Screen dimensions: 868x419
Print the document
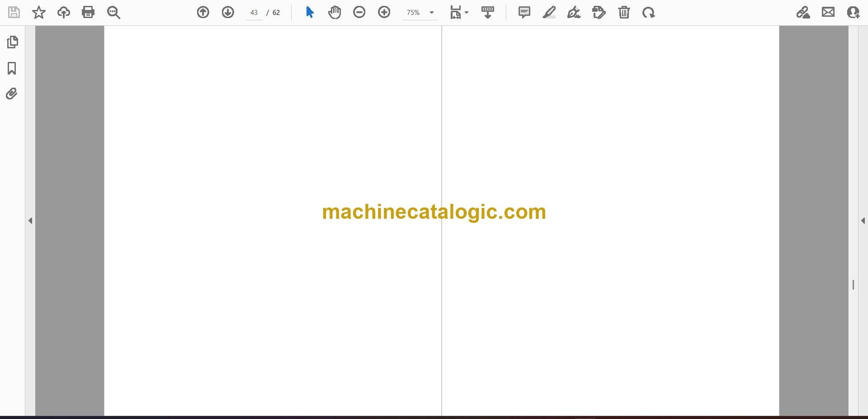(88, 12)
